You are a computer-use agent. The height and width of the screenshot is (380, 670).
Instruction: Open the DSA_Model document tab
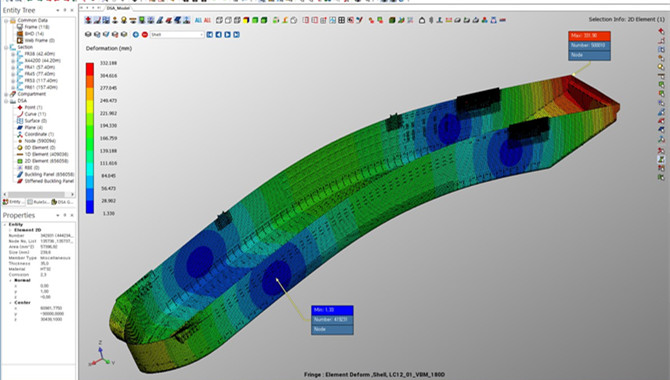[x=118, y=8]
